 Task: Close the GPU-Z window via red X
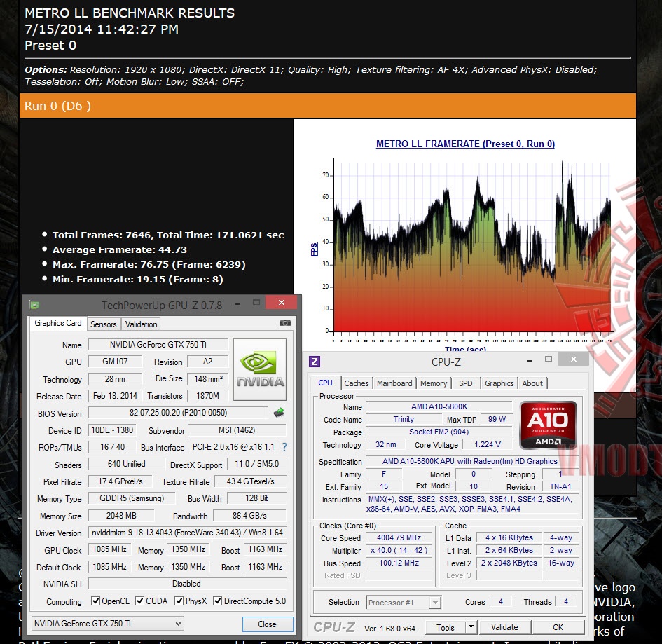pyautogui.click(x=281, y=302)
